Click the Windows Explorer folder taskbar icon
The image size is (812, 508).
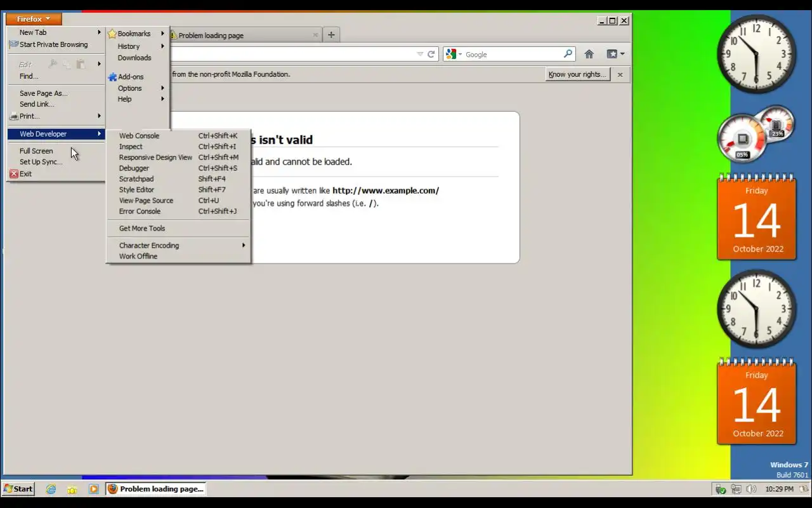(x=72, y=489)
